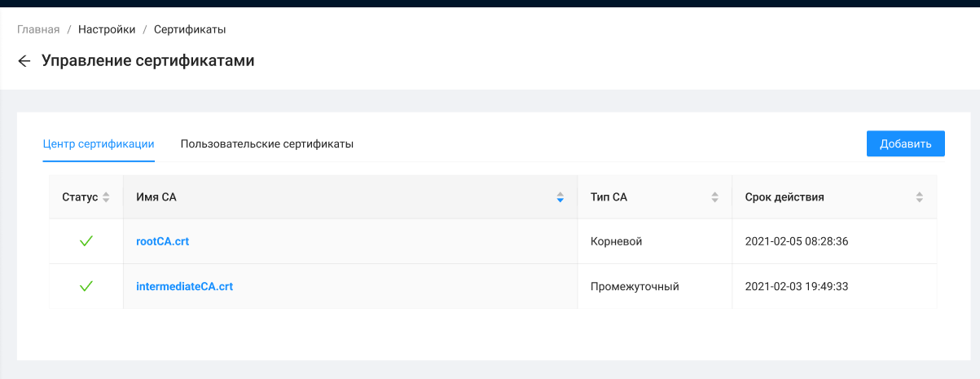Toggle sort arrows for Тип CA column
The height and width of the screenshot is (379, 980).
point(714,197)
